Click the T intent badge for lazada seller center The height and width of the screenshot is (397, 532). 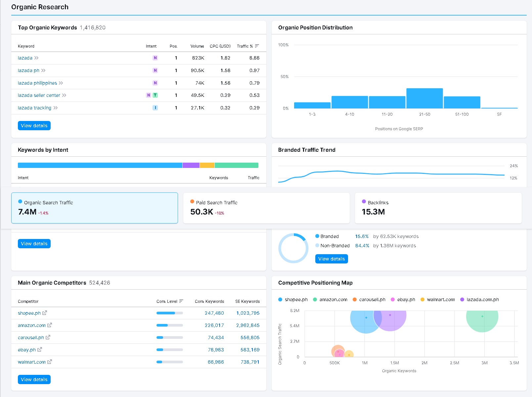point(155,95)
